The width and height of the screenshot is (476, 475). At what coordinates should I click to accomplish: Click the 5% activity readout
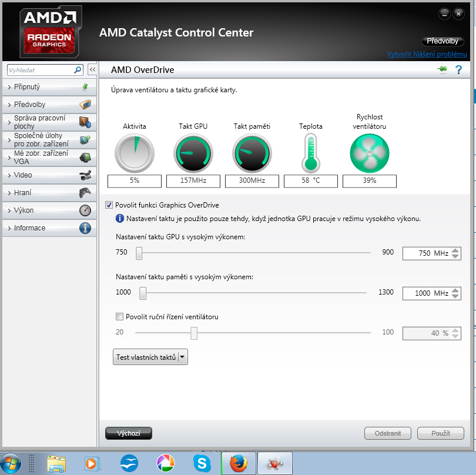[135, 180]
